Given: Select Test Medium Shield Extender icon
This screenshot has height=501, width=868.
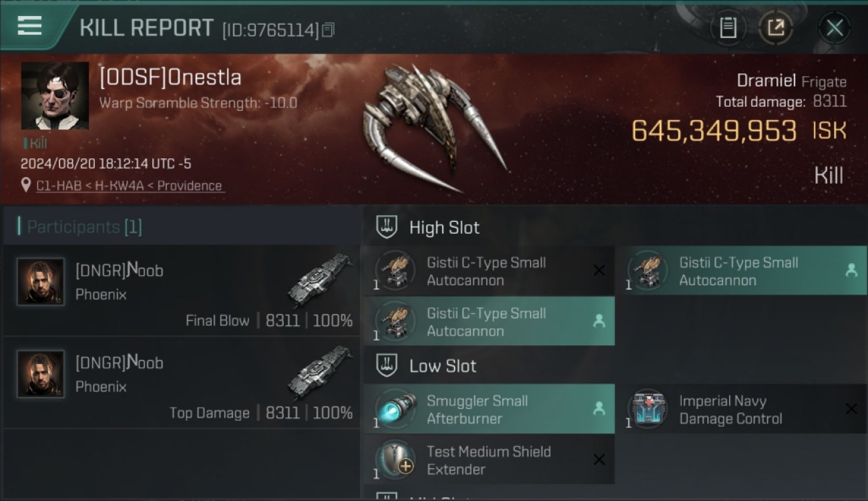Looking at the screenshot, I should tap(395, 460).
